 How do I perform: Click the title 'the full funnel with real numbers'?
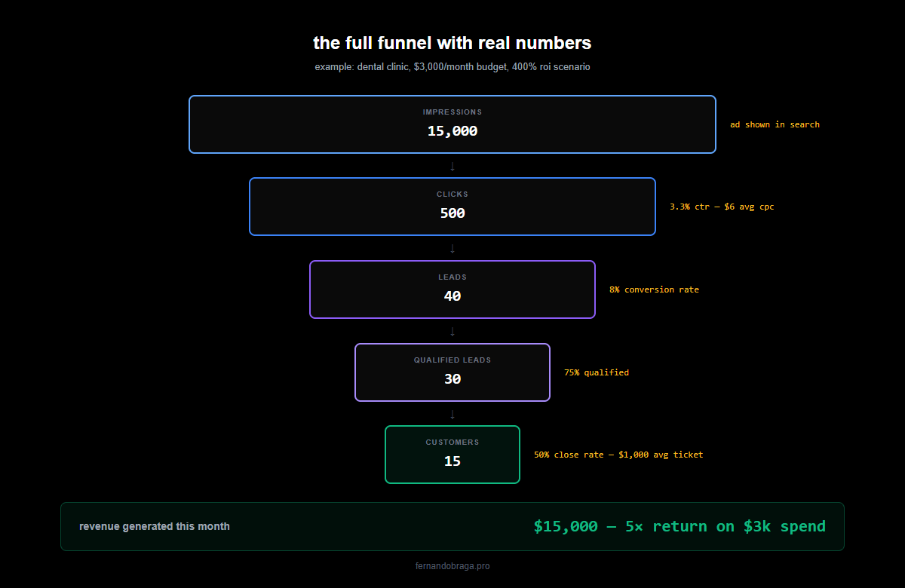(x=452, y=43)
